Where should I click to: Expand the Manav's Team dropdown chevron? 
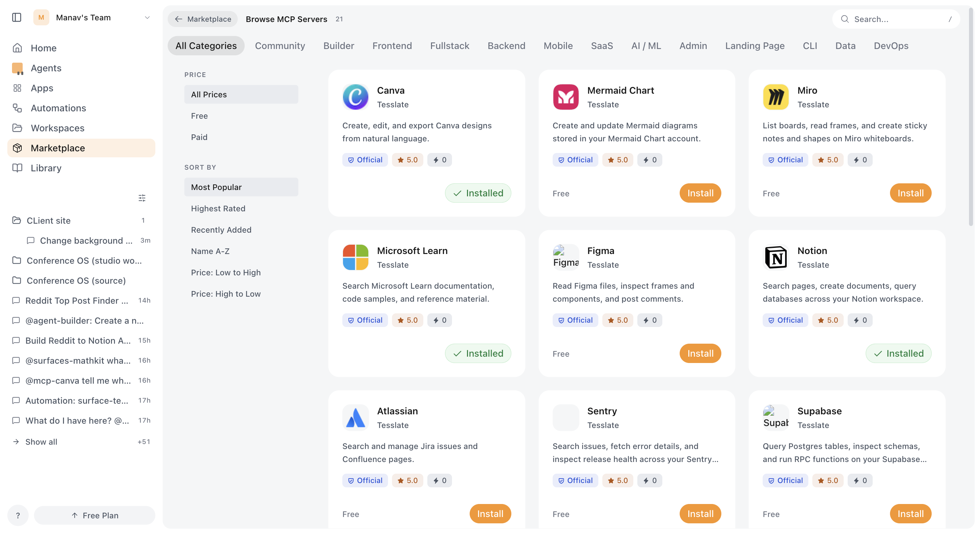click(x=147, y=17)
